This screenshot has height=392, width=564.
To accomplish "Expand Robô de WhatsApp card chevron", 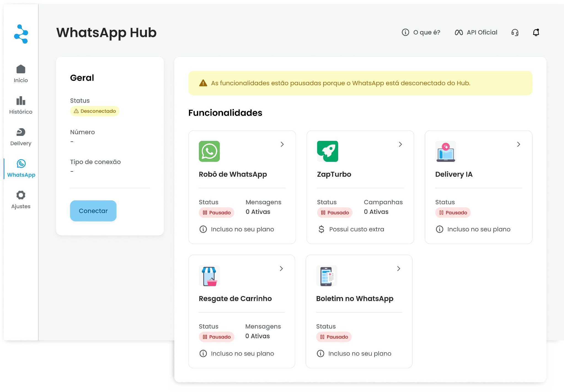I will (282, 144).
